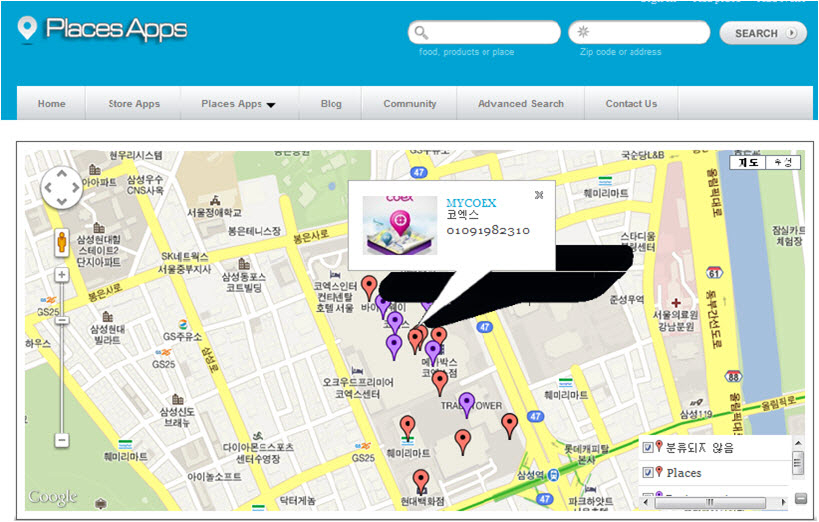Click the legend vertical scrollbar thumb
This screenshot has width=819, height=522.
(798, 462)
